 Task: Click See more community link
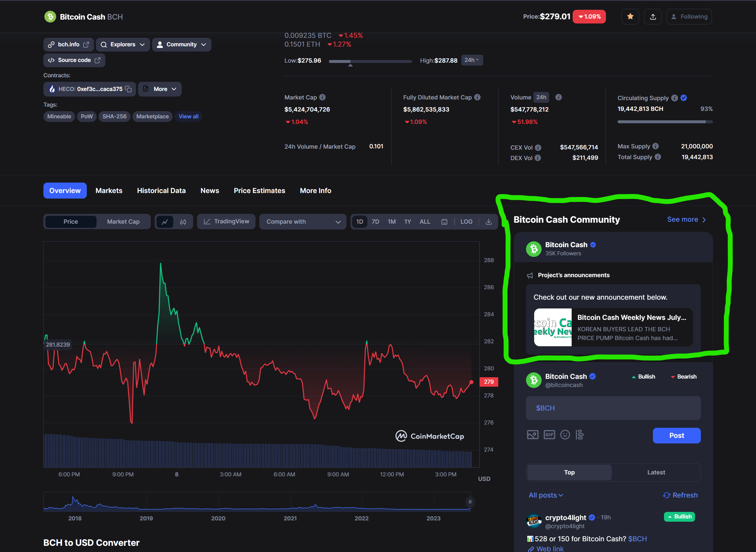(687, 220)
